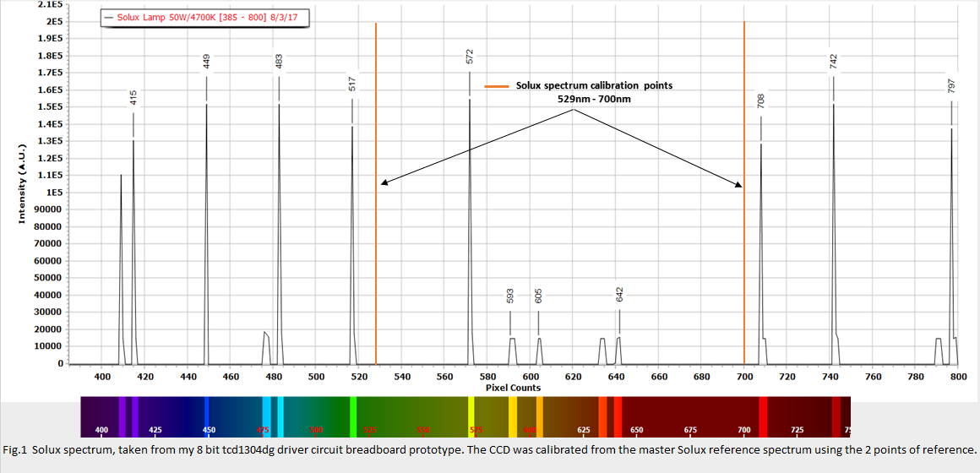The width and height of the screenshot is (980, 473).
Task: Click the 1E5 y-axis tick label
Action: click(x=53, y=193)
